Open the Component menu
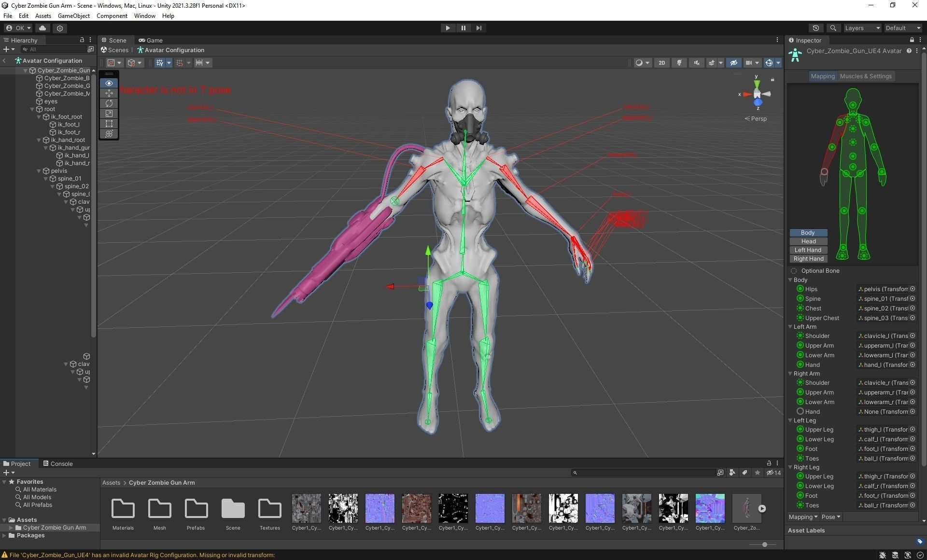The height and width of the screenshot is (560, 927). coord(112,16)
